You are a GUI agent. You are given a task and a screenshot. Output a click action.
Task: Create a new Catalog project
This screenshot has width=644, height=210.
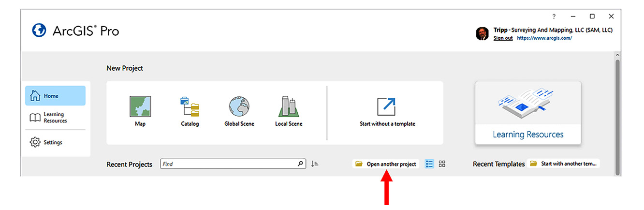[190, 111]
